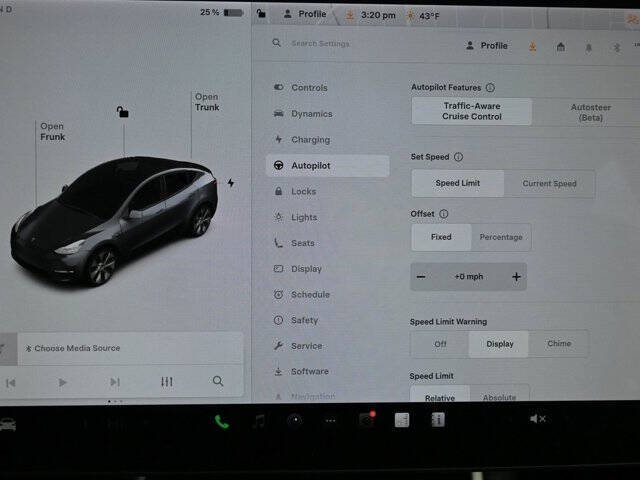Screen dimensions: 640x480
Task: Choose Fixed offset
Action: 441,237
